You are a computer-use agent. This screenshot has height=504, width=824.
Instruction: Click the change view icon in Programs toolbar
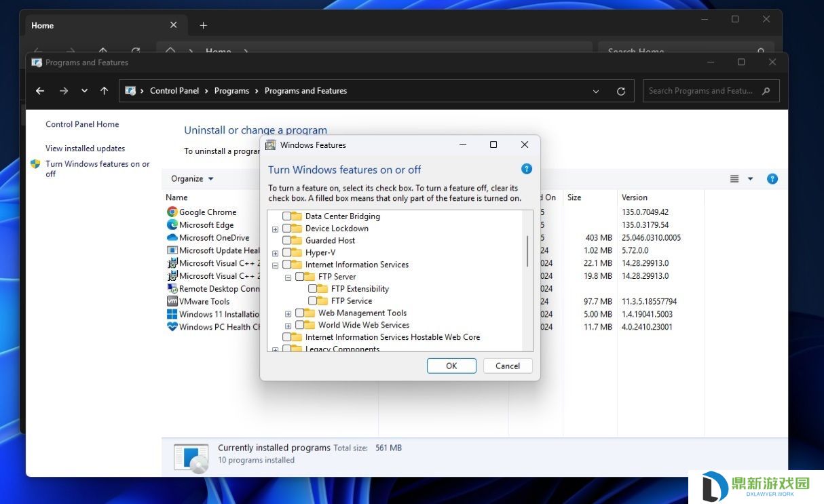(x=734, y=179)
